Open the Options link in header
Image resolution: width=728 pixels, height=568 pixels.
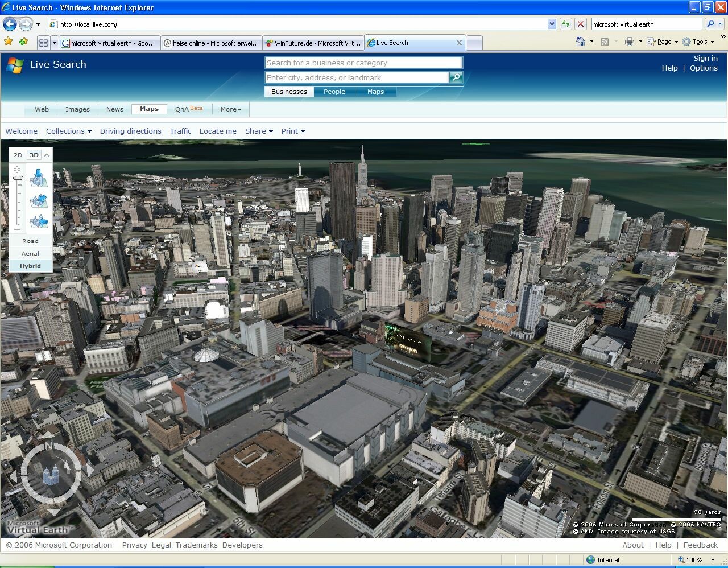pos(704,68)
